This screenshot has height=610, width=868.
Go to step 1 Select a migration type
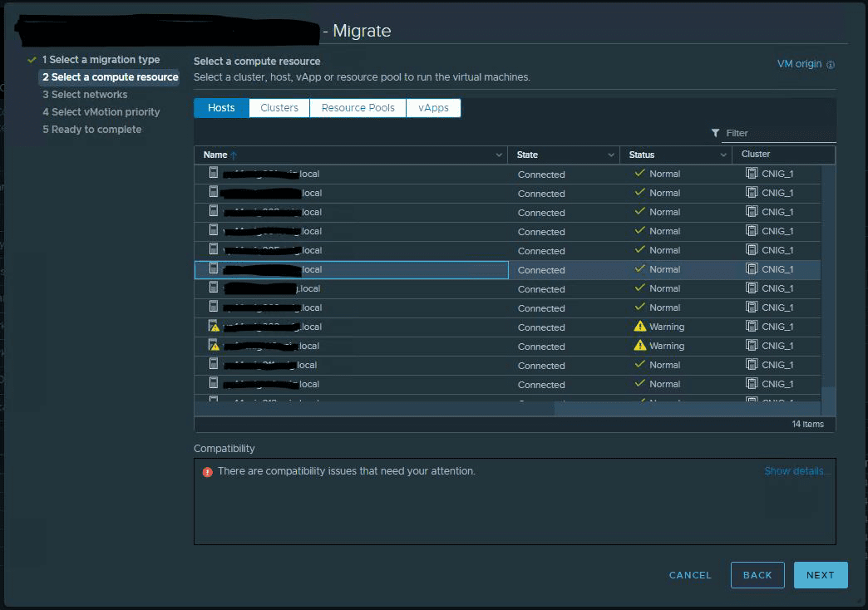click(101, 60)
